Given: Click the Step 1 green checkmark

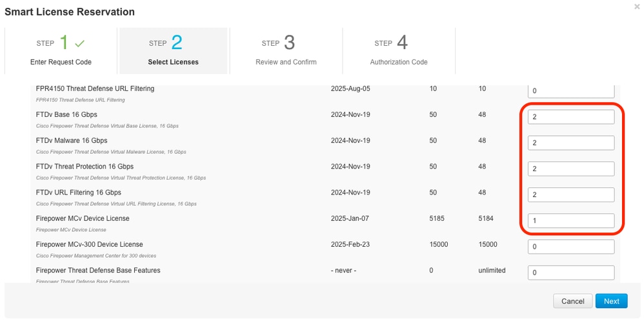Looking at the screenshot, I should click(x=79, y=43).
